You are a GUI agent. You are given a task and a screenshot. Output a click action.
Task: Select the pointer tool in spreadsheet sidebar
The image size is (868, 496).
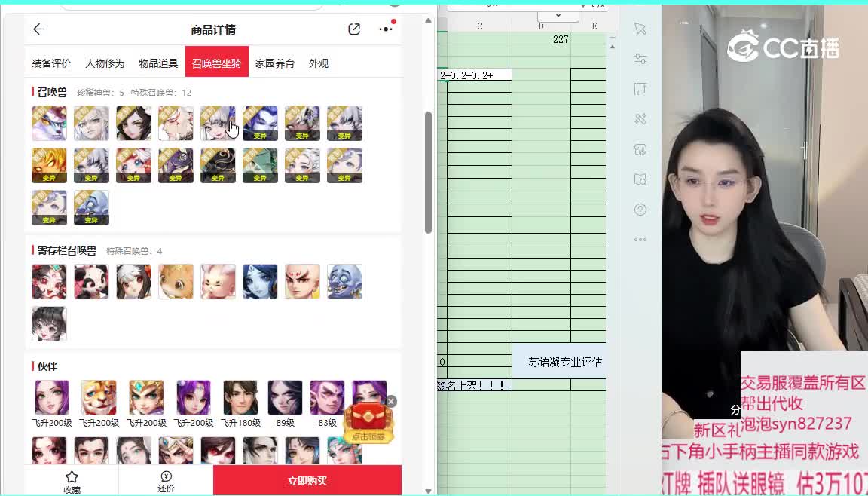click(640, 29)
